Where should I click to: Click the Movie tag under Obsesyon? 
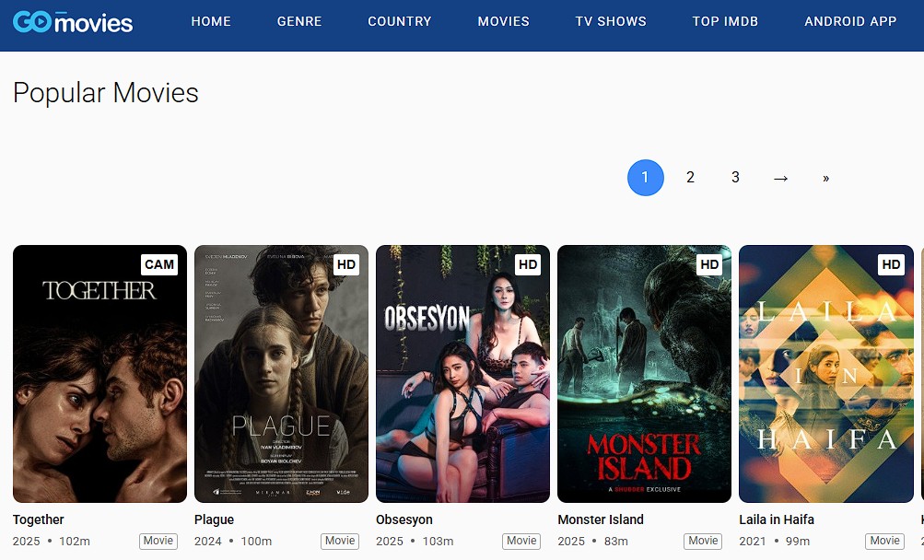coord(521,541)
